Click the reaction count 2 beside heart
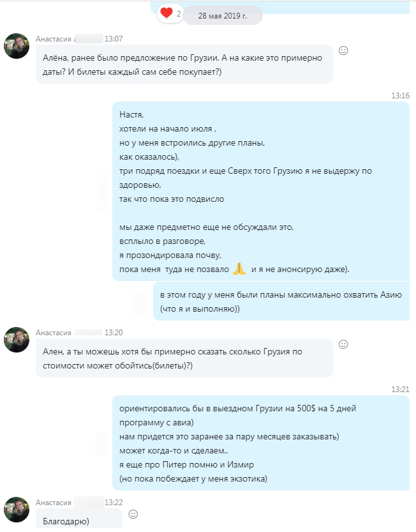The width and height of the screenshot is (416, 532). click(x=179, y=14)
